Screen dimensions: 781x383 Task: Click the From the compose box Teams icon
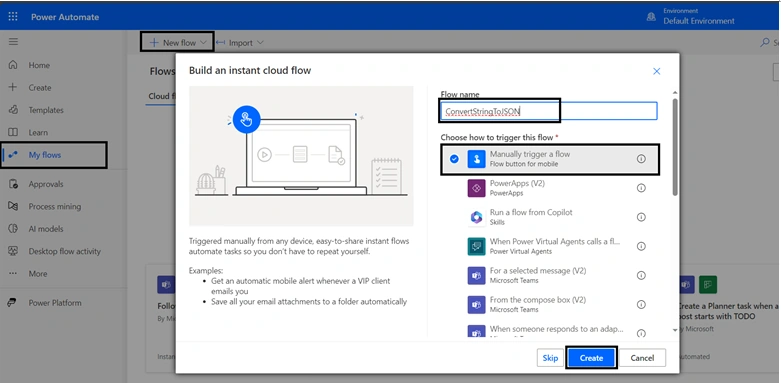[x=476, y=304]
